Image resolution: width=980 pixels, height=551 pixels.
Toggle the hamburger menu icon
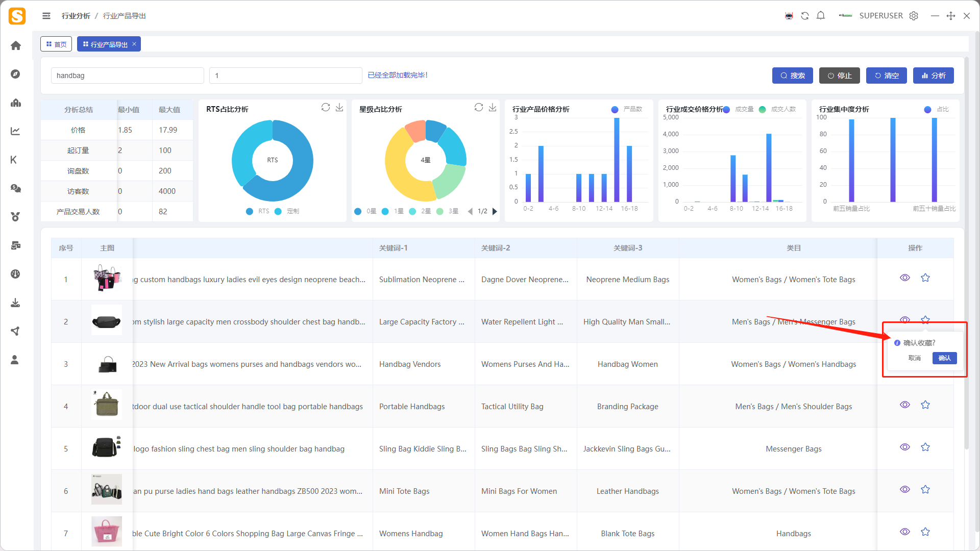point(46,16)
